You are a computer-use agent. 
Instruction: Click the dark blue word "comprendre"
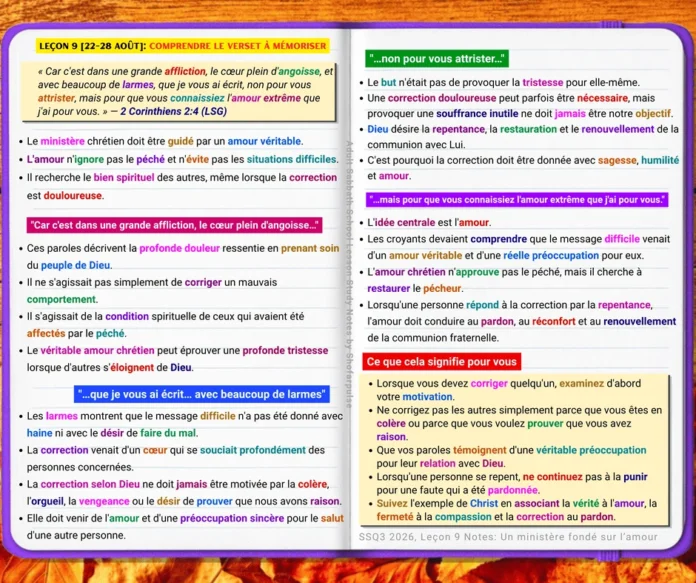(x=498, y=239)
